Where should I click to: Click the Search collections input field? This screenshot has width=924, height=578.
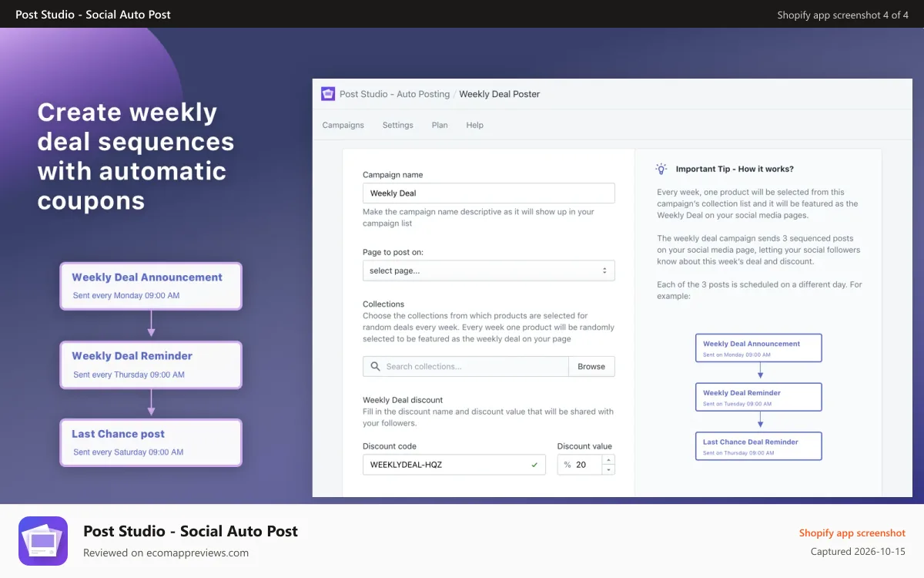[466, 366]
